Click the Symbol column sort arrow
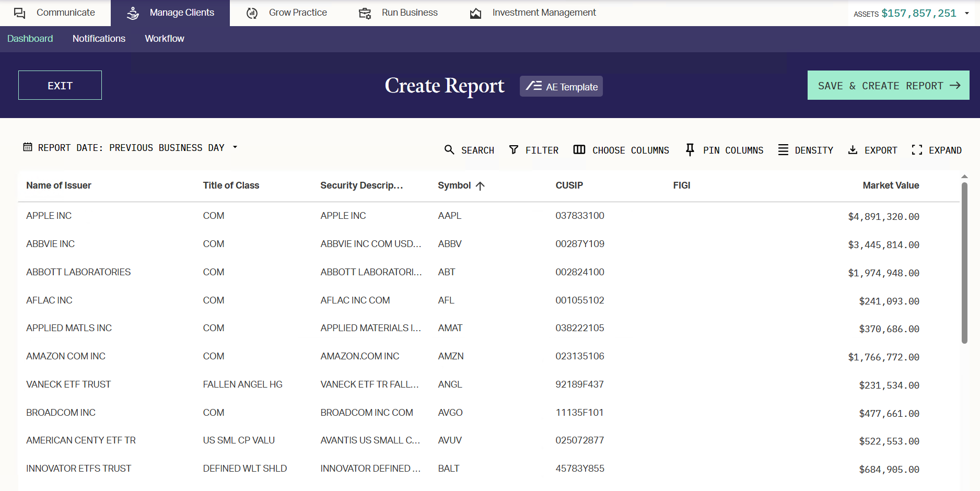 click(x=481, y=186)
